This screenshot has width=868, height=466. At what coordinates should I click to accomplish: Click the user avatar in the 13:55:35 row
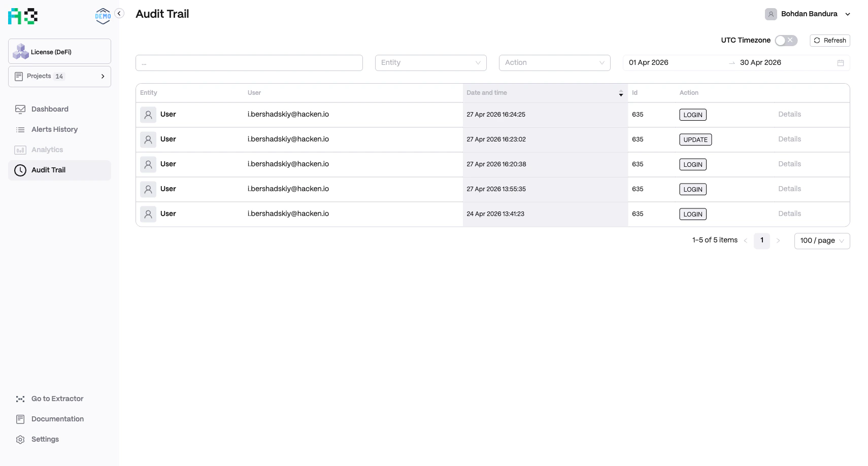coord(148,190)
